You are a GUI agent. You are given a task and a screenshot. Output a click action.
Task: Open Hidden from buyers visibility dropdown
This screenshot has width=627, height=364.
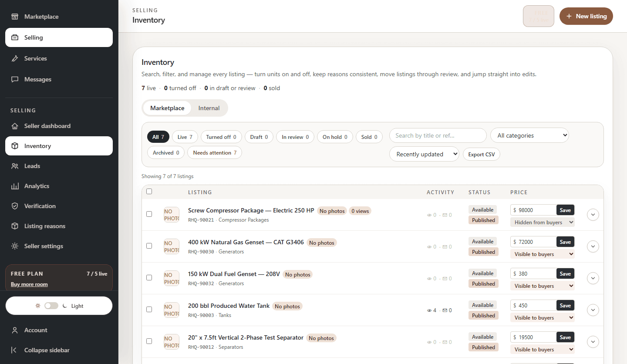click(543, 222)
